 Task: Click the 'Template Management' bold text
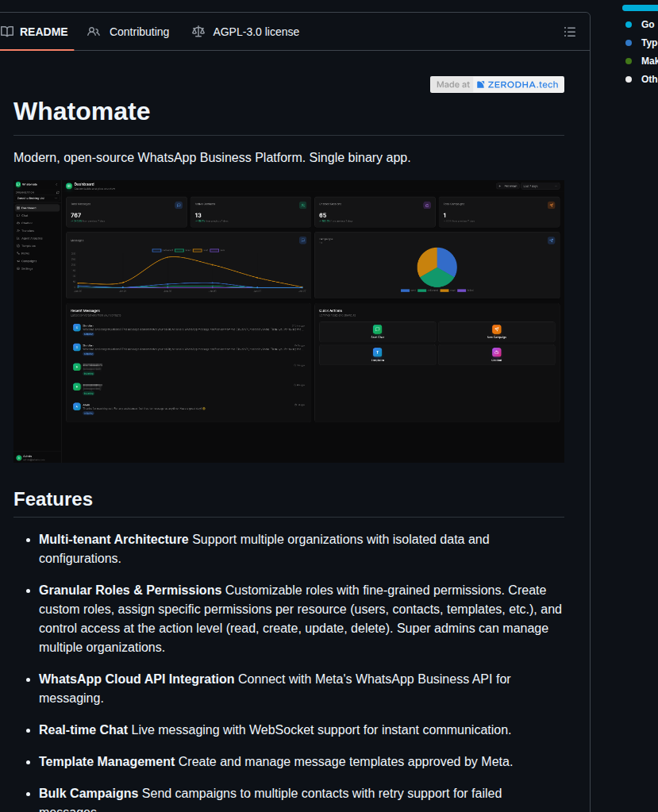click(106, 762)
